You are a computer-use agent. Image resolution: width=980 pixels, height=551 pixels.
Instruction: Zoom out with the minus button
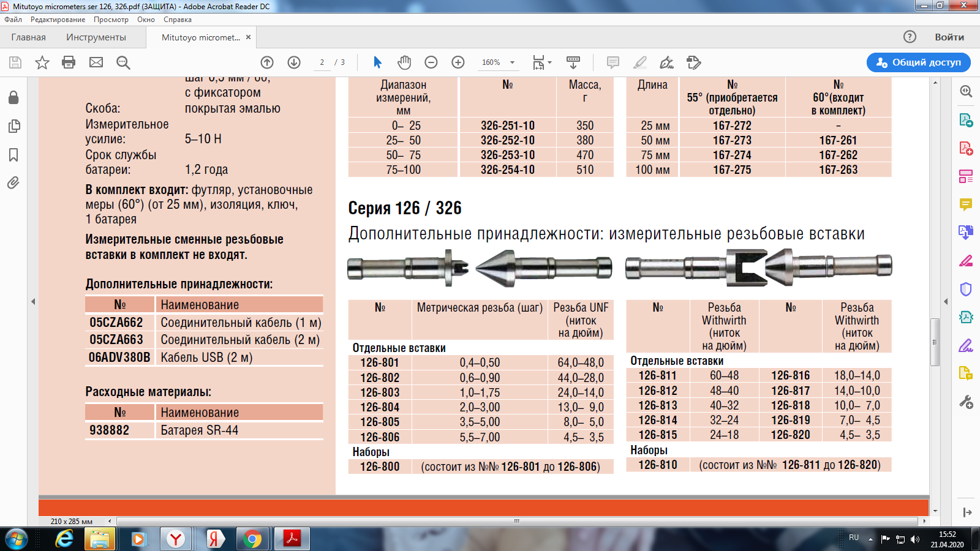click(431, 62)
